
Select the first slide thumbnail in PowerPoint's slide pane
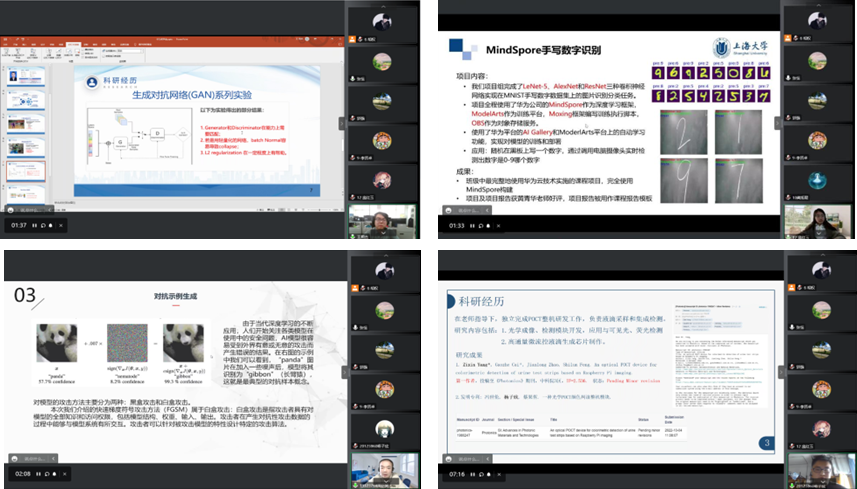(x=24, y=77)
